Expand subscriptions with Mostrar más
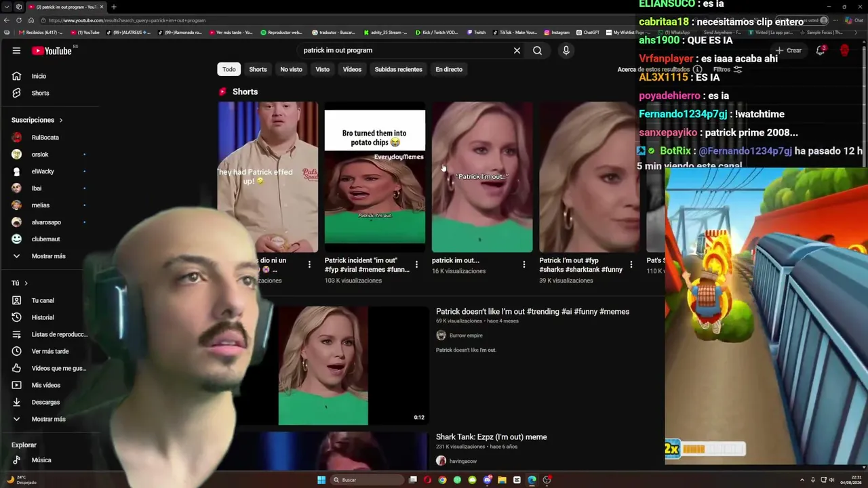 pyautogui.click(x=50, y=256)
